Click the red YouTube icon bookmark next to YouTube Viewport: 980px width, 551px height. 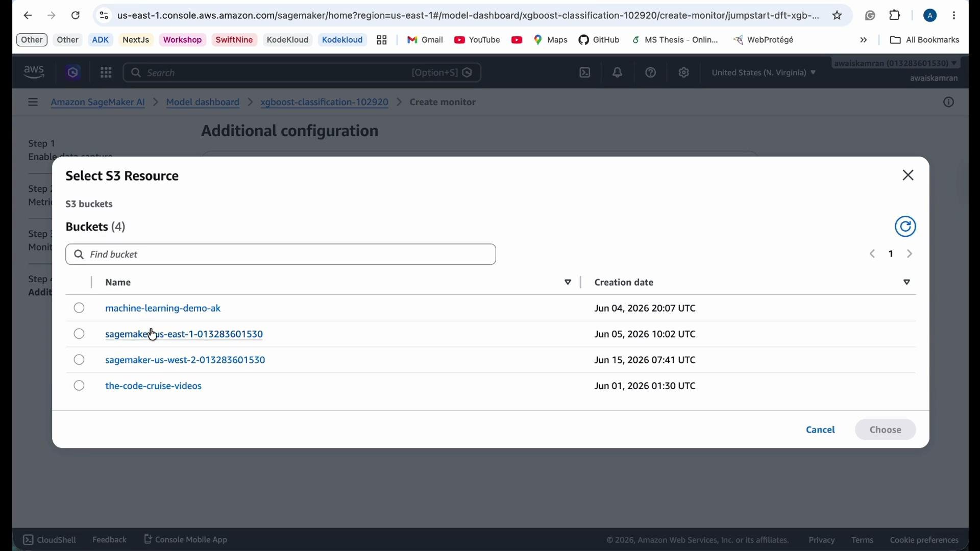coord(517,40)
